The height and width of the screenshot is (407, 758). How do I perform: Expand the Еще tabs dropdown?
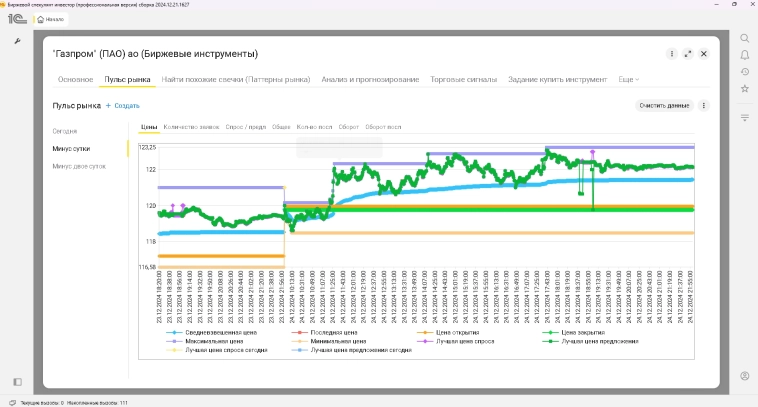coord(629,79)
